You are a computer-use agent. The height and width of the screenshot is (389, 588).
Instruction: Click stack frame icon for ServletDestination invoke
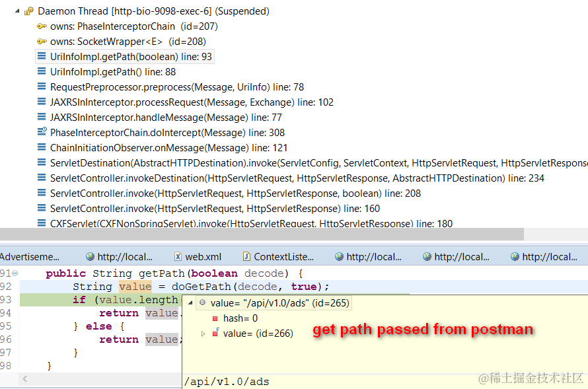[42, 162]
